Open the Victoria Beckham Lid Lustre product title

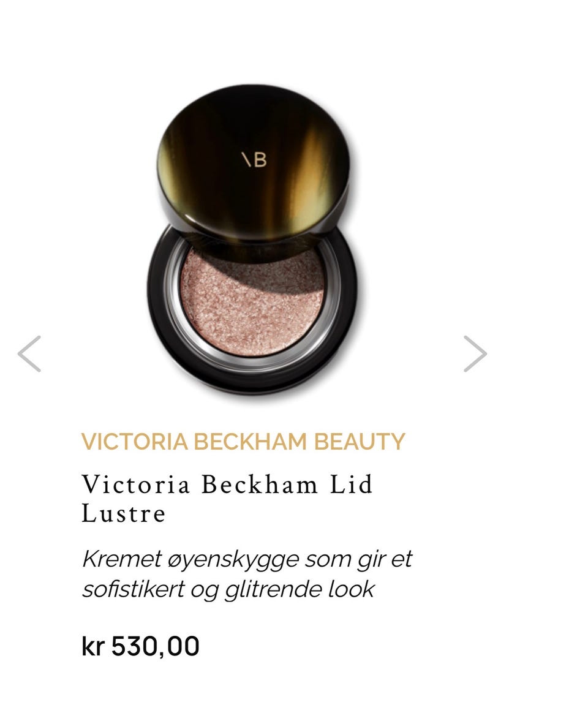[x=227, y=499]
